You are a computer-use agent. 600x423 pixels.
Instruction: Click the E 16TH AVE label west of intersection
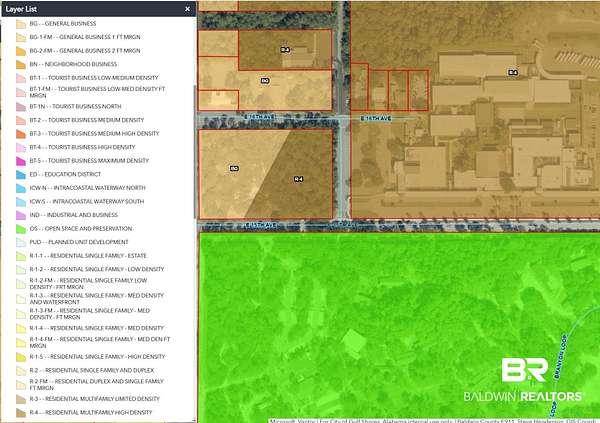click(x=259, y=116)
